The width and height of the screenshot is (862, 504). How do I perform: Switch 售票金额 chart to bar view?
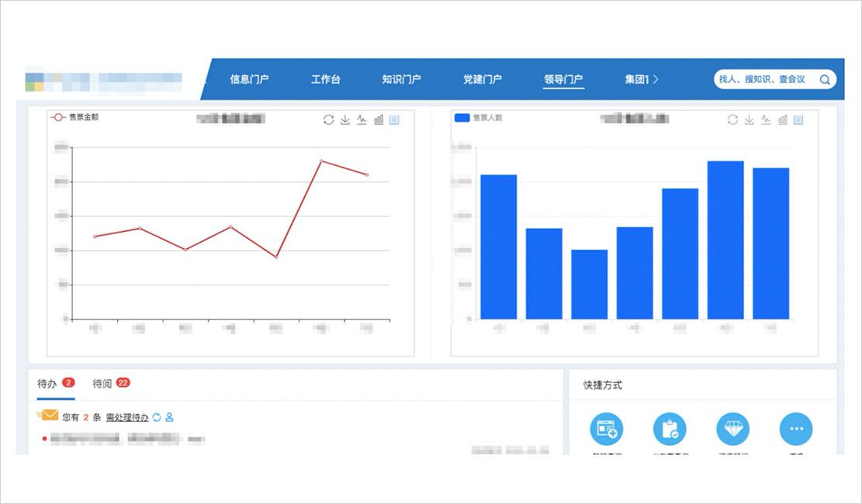379,119
